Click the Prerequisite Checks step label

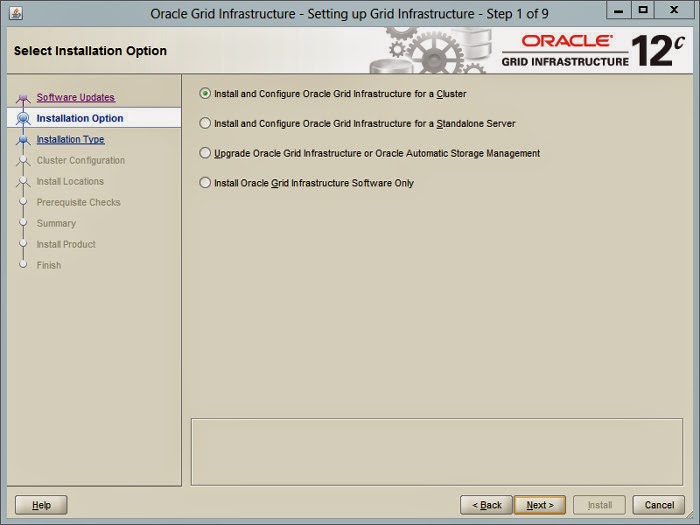click(79, 202)
